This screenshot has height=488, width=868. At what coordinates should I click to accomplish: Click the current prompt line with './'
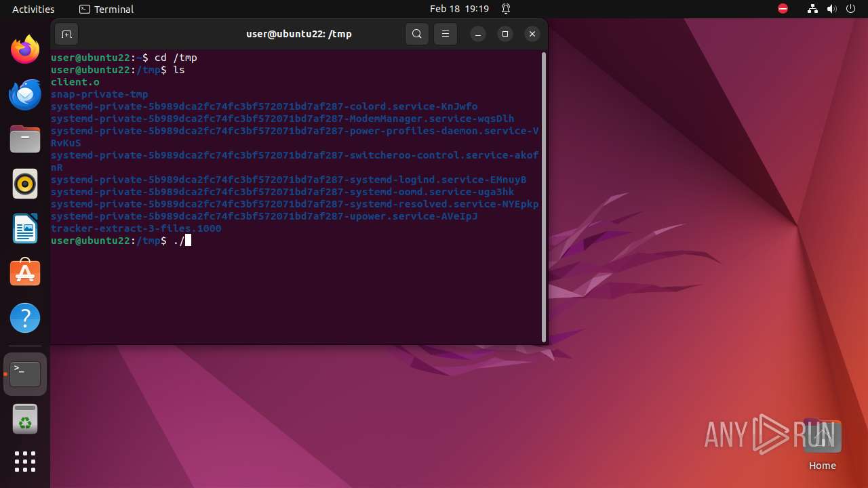121,241
